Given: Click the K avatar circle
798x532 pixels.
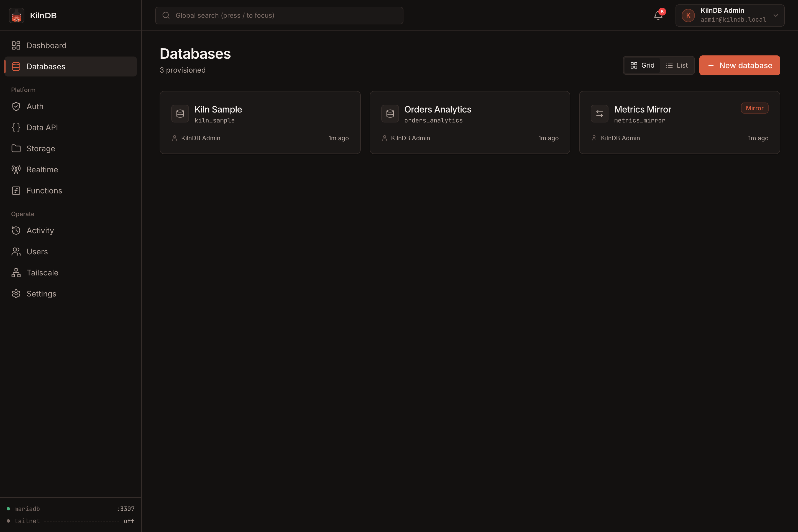Looking at the screenshot, I should (x=688, y=16).
